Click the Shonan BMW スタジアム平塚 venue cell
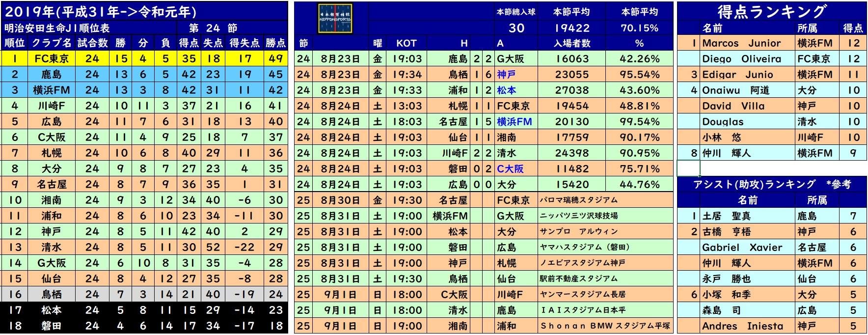This screenshot has width=868, height=335. [605, 326]
